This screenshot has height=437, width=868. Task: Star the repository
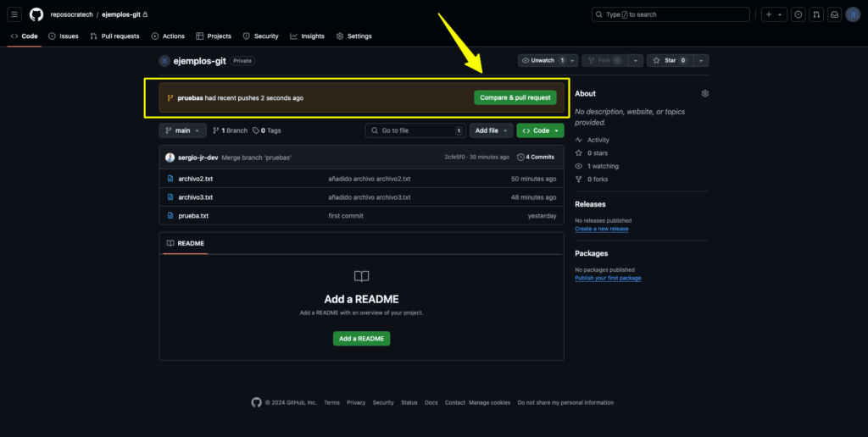(670, 60)
